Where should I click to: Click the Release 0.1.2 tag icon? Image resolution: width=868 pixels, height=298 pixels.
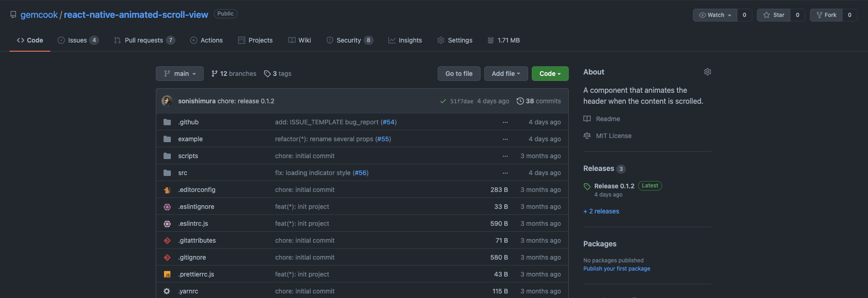pos(587,186)
